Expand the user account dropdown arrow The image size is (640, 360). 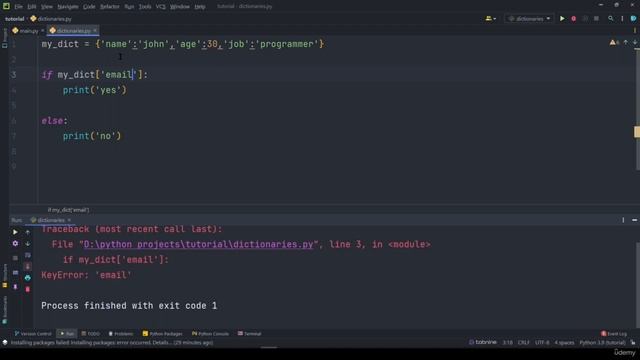click(494, 19)
